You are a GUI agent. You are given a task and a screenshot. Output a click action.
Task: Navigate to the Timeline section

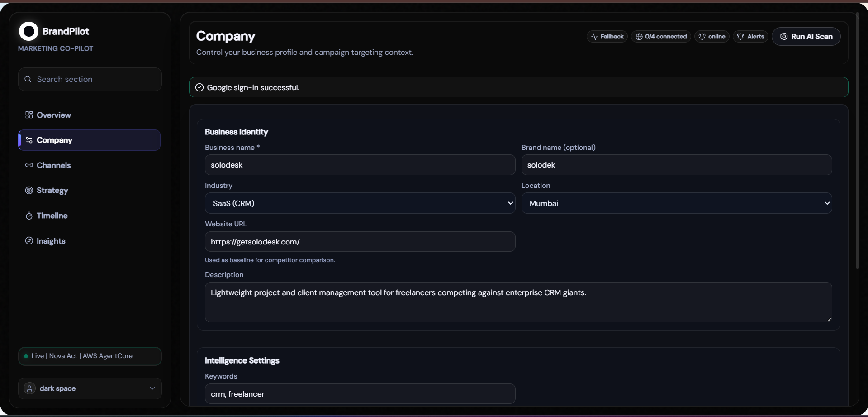point(90,216)
